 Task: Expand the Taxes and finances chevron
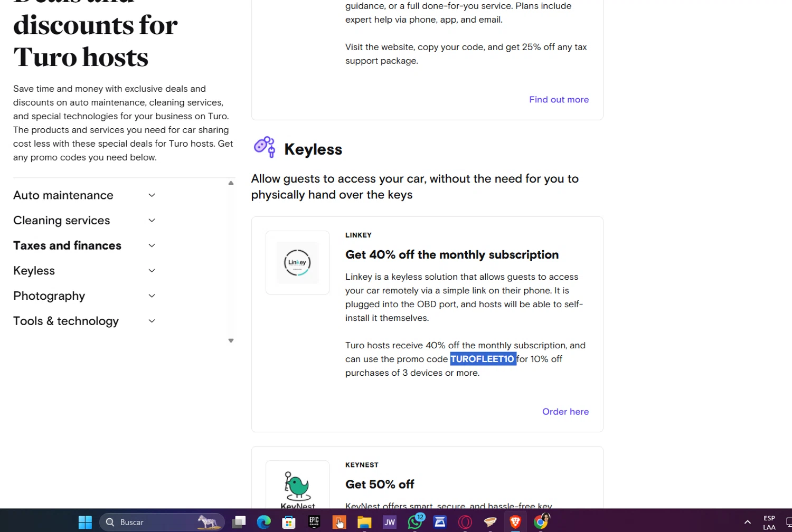(152, 245)
